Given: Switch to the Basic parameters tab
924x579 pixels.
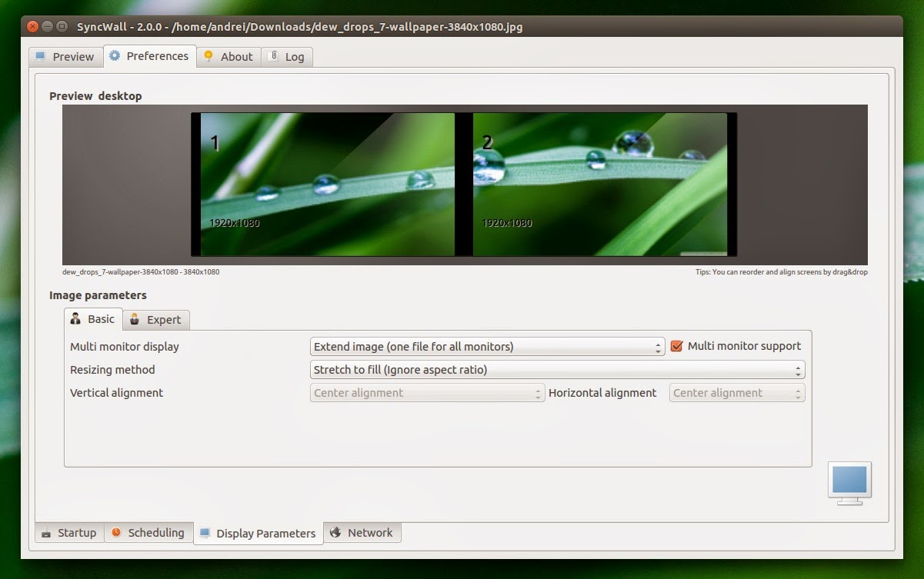Looking at the screenshot, I should [92, 319].
